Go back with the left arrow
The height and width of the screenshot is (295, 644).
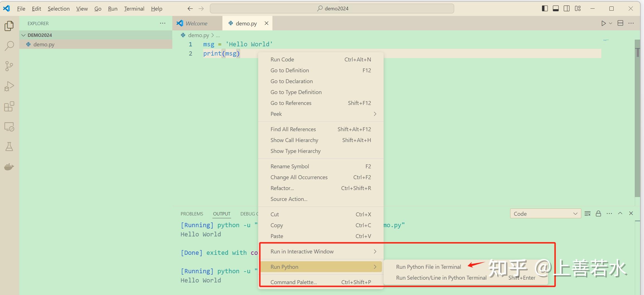[190, 9]
